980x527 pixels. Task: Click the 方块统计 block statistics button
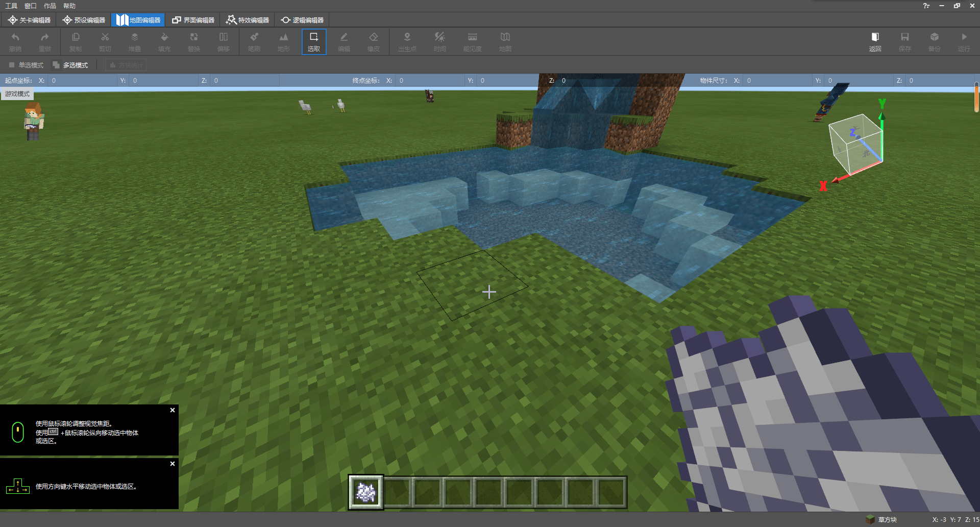pyautogui.click(x=126, y=65)
